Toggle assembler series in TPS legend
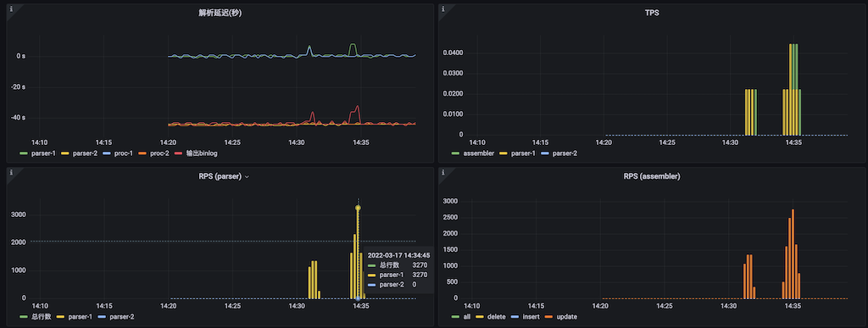This screenshot has height=328, width=868. pyautogui.click(x=479, y=153)
